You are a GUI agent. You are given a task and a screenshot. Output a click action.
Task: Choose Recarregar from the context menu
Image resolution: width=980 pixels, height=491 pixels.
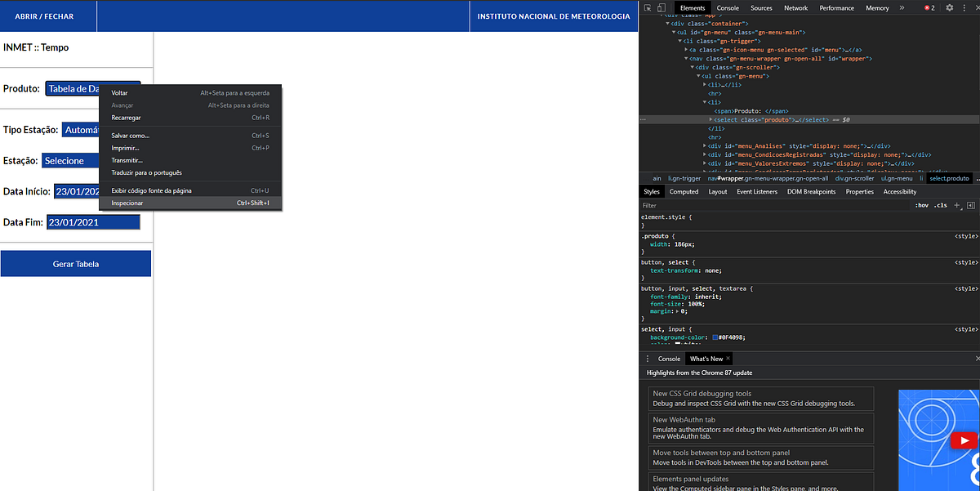[x=190, y=118]
